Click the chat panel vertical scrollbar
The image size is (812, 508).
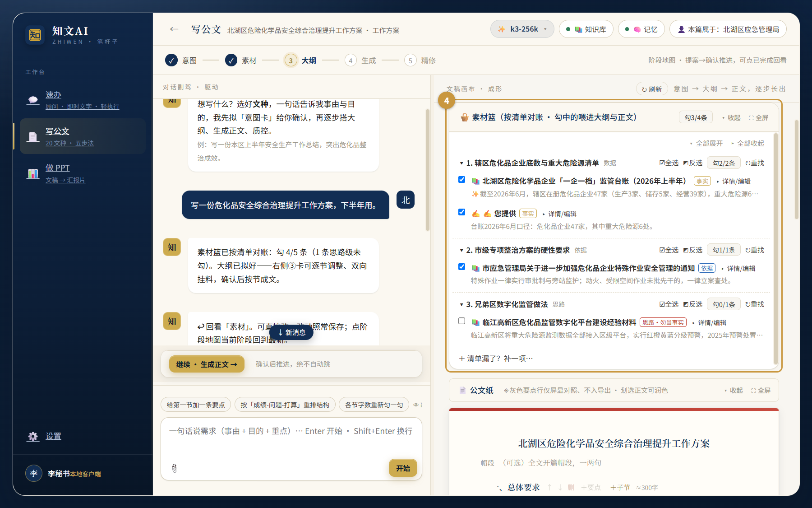pyautogui.click(x=427, y=170)
